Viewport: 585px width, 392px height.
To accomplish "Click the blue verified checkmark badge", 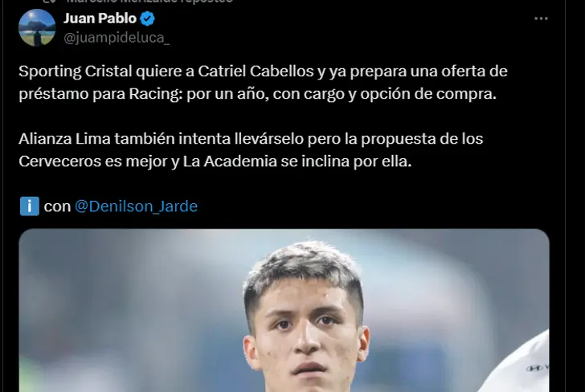I will pos(147,18).
